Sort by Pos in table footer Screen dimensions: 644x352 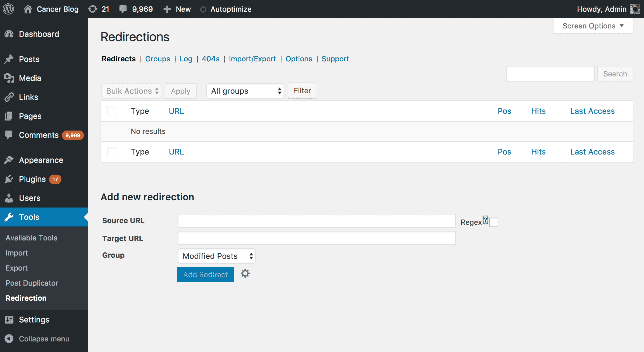[x=504, y=152]
